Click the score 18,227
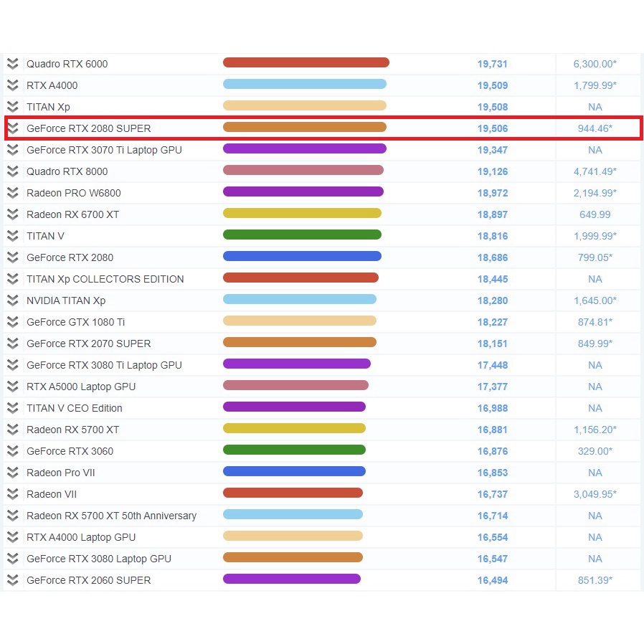The image size is (644, 644). pos(493,322)
